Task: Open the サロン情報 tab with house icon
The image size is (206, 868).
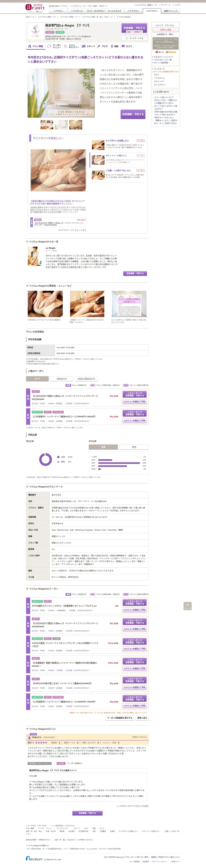Action: click(35, 46)
